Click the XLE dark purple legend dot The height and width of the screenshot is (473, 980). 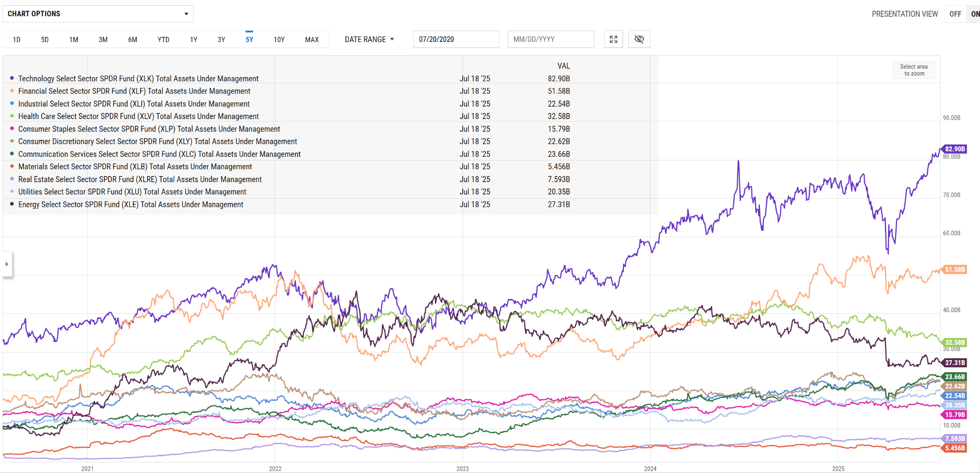12,204
